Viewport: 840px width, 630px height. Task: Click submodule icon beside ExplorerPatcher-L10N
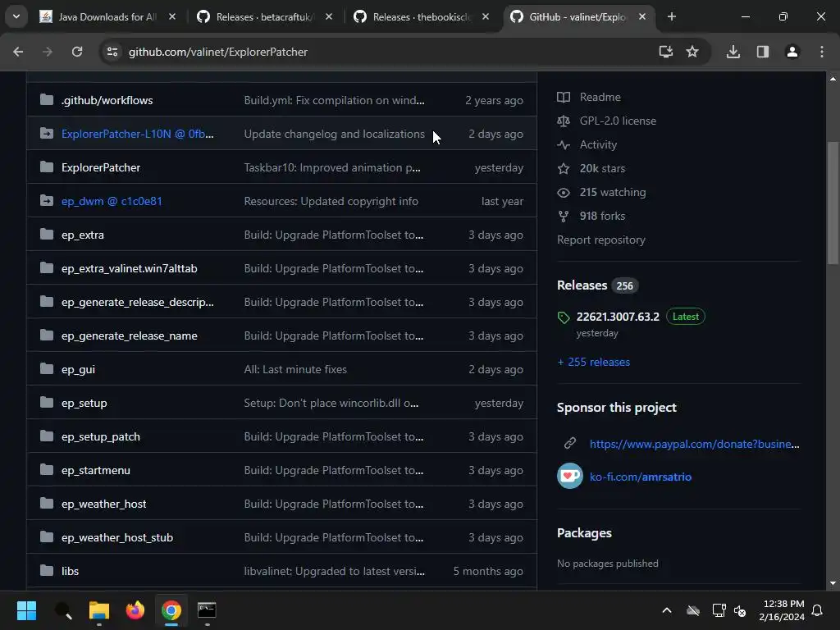(x=47, y=134)
